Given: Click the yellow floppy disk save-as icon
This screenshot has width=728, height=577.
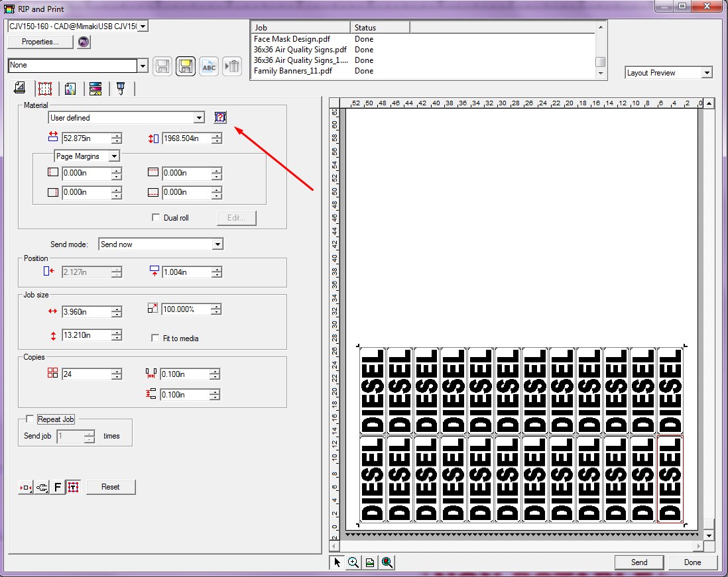Looking at the screenshot, I should [x=185, y=66].
